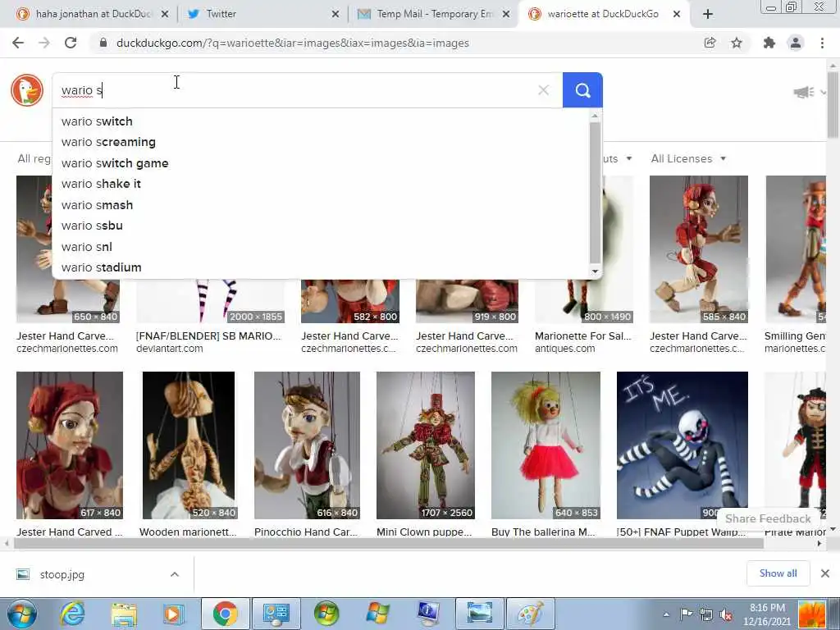Choose suggestion 'wario snl'
Viewport: 840px width, 630px height.
tap(322, 247)
